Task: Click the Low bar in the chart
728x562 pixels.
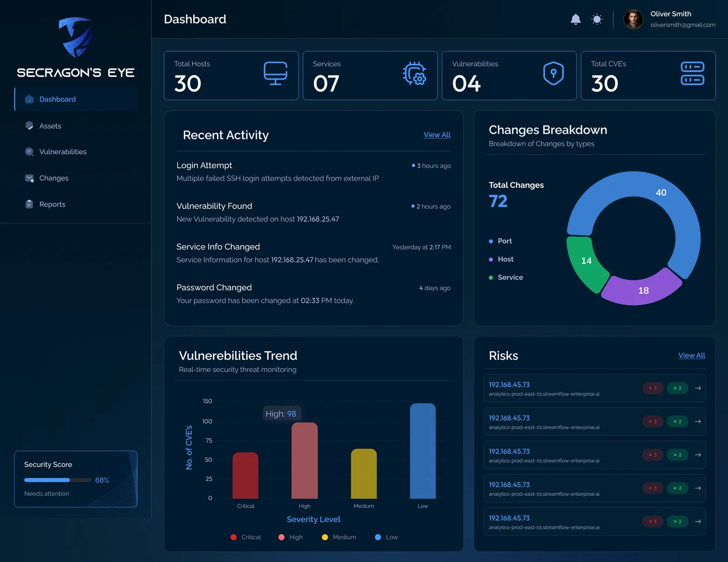Action: coord(423,451)
